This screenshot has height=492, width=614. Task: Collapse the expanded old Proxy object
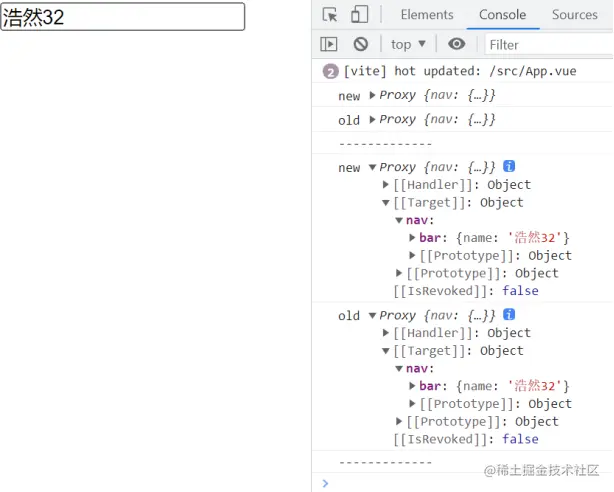pos(372,315)
